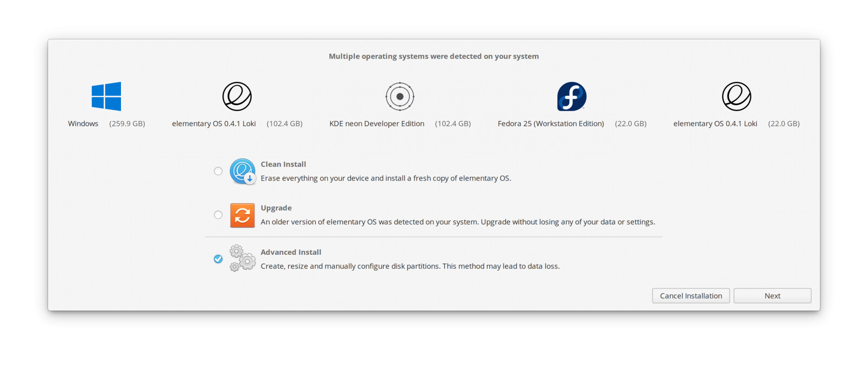
Task: Click the 'Advanced Install' heading
Action: pos(291,252)
